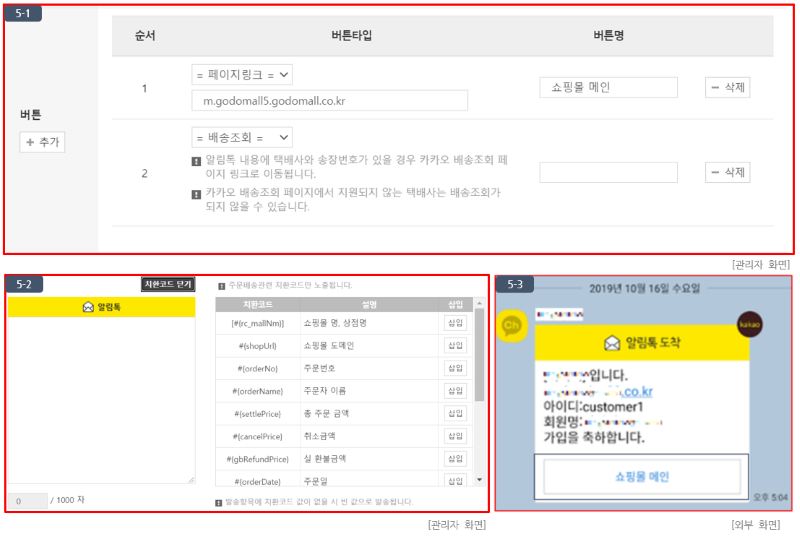Click the 쇼핑몰 메인 button name field

(608, 87)
